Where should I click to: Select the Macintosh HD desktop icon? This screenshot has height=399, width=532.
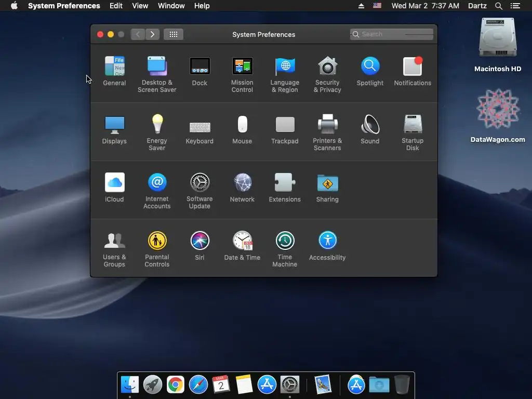click(498, 45)
